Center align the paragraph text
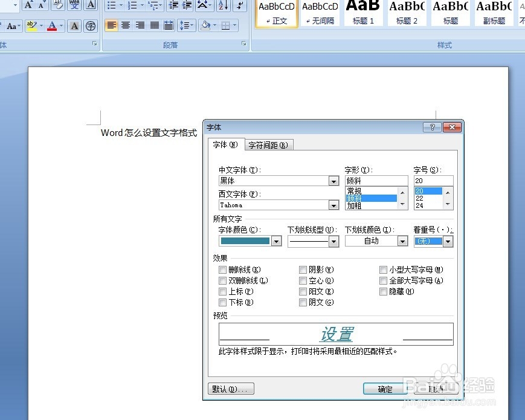Screen dimensions: 525x420 click(x=126, y=25)
